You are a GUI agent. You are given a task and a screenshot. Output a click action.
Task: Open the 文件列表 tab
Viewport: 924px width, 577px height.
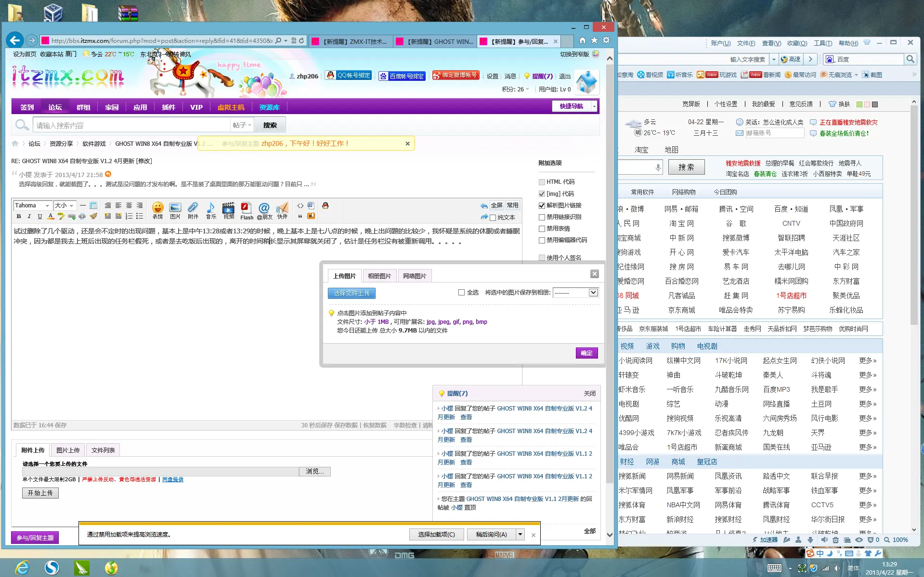pos(103,450)
